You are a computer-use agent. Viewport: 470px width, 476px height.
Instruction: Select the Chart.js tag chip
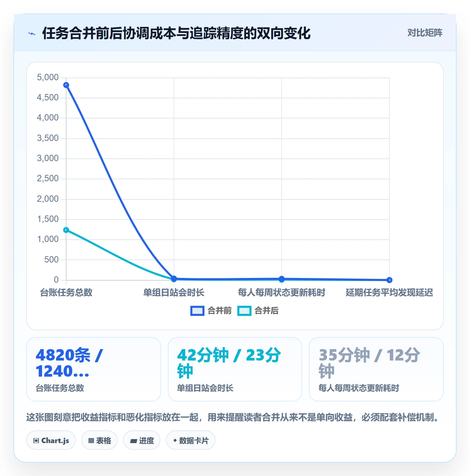pos(51,440)
